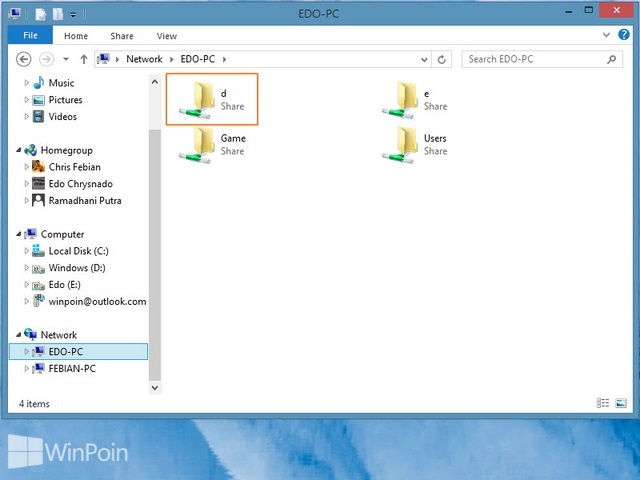640x480 pixels.
Task: Select EDO-PC in the Network tree
Action: tap(78, 351)
